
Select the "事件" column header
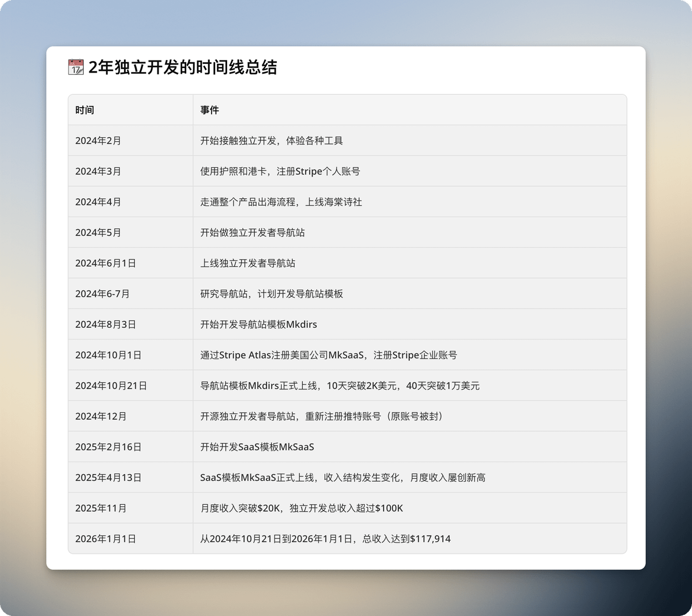pos(209,110)
